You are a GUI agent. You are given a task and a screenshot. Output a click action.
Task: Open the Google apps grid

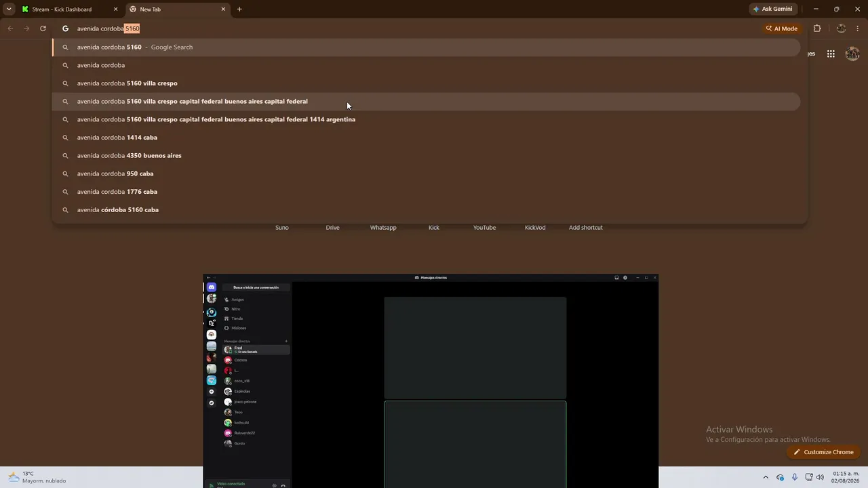coord(831,54)
